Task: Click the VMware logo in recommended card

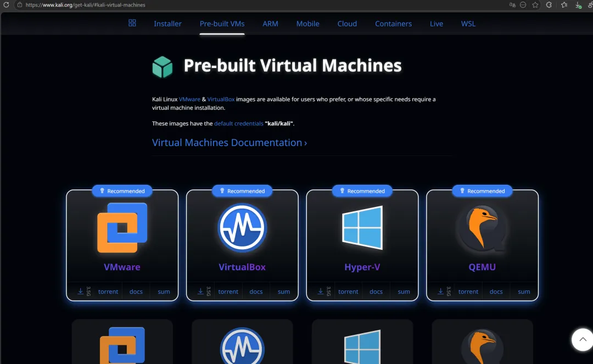Action: coord(122,227)
